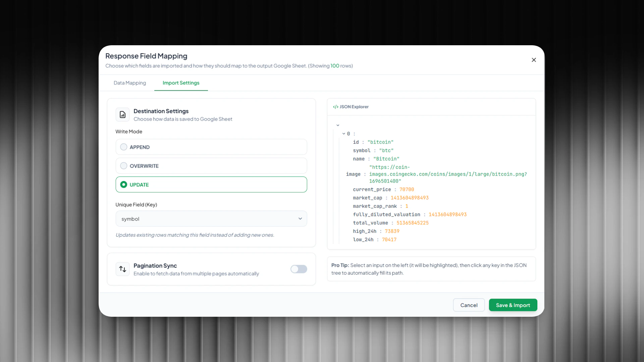Click the JSON Explorer code icon
Viewport: 644px width, 362px height.
(336, 107)
